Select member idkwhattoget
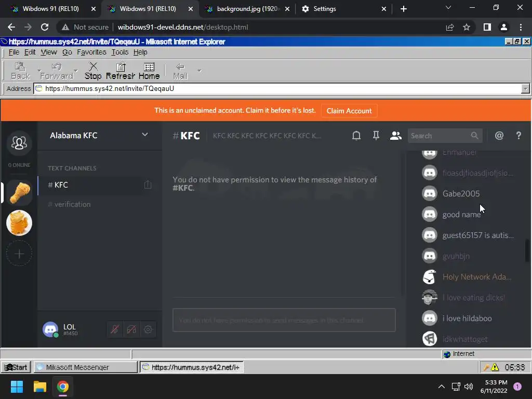The width and height of the screenshot is (532, 399). (x=468, y=339)
